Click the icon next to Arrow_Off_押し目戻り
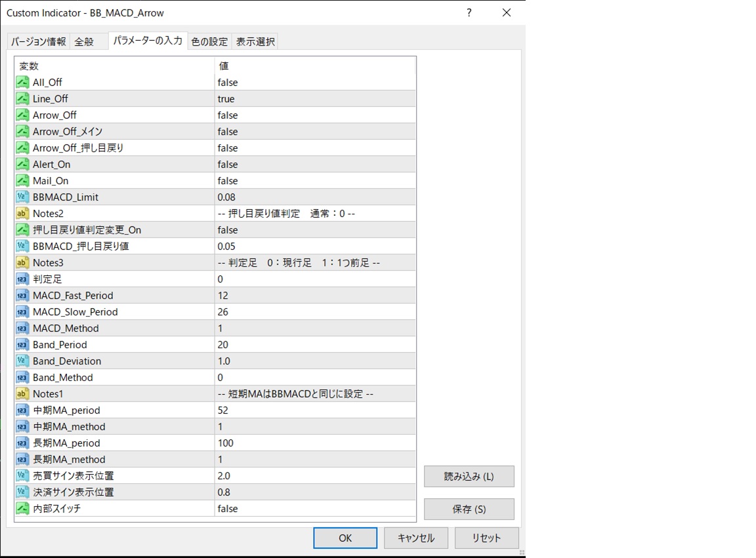This screenshot has width=756, height=558. 22,148
